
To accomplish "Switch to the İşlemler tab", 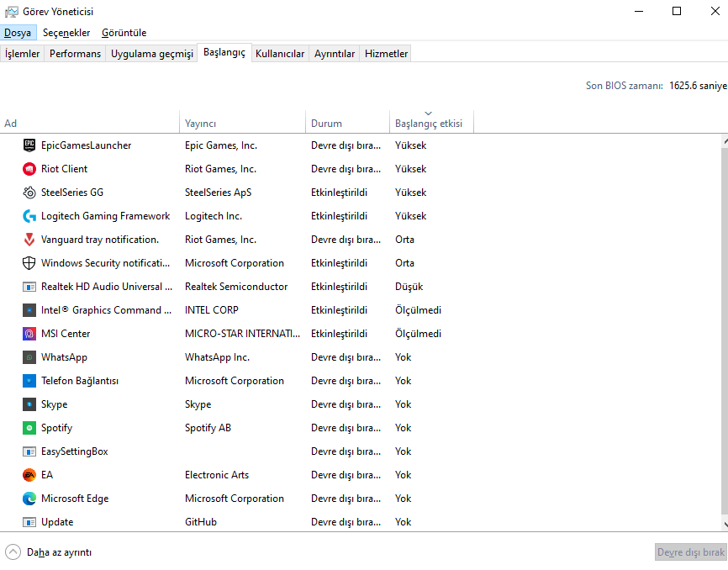I will pyautogui.click(x=23, y=54).
